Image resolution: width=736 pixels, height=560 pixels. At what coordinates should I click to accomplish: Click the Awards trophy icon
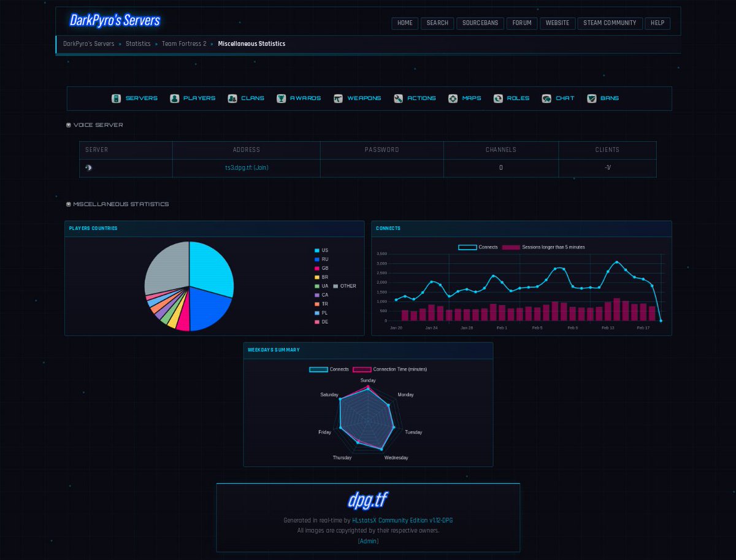coord(281,98)
